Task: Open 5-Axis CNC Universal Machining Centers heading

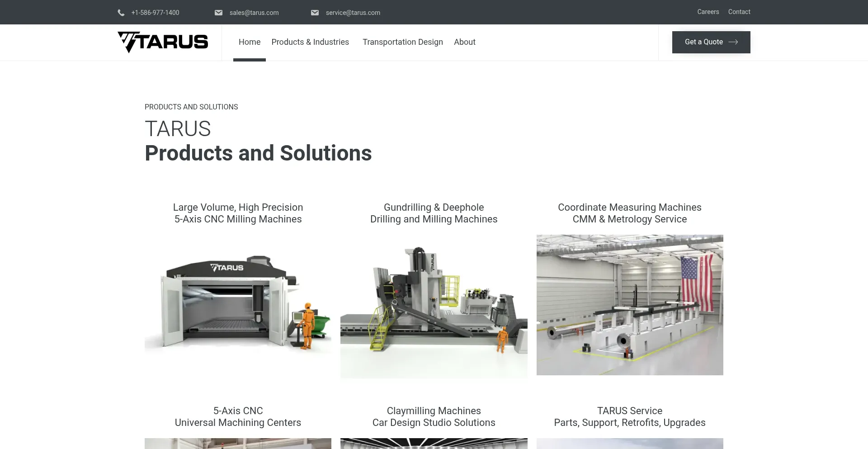Action: point(238,417)
